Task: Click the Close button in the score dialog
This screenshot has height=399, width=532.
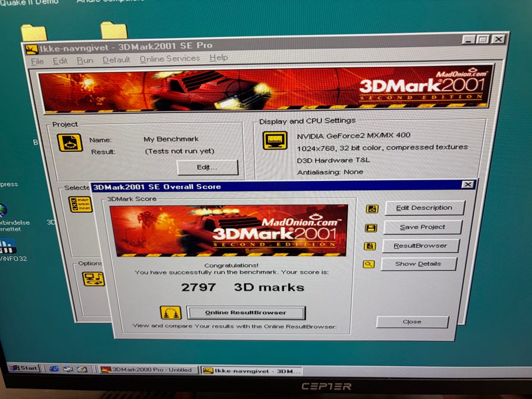Action: click(412, 321)
